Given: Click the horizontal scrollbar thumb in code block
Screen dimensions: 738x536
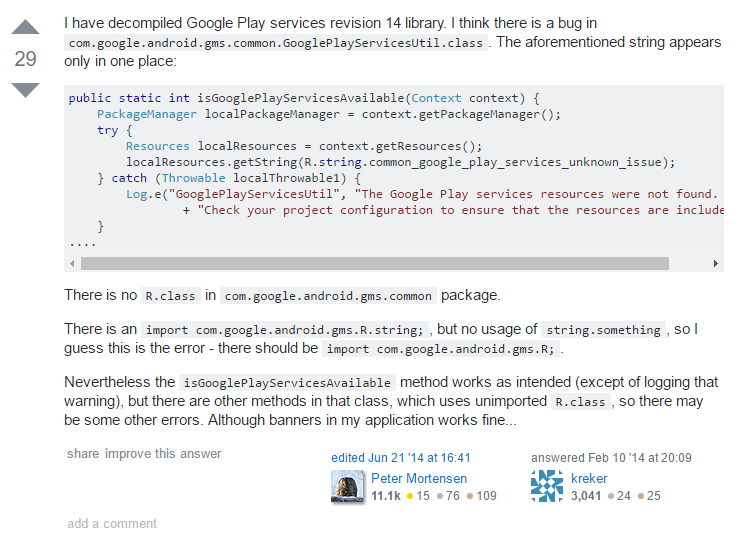Looking at the screenshot, I should pos(375,264).
